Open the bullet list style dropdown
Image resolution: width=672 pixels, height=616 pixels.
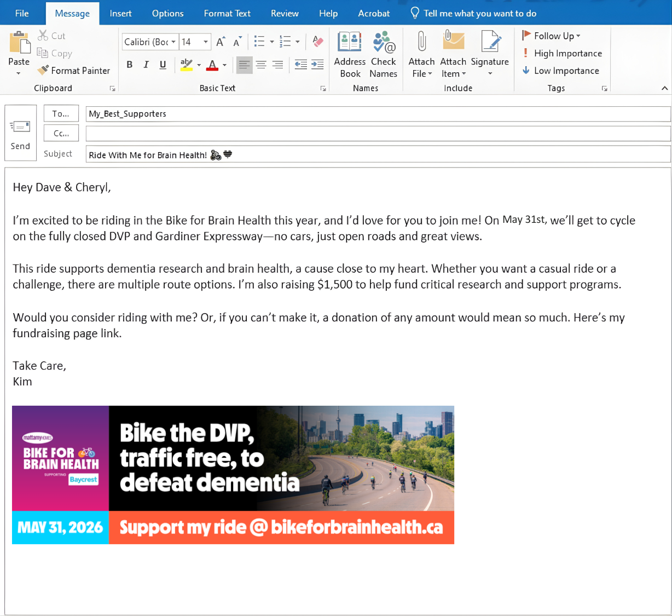271,41
